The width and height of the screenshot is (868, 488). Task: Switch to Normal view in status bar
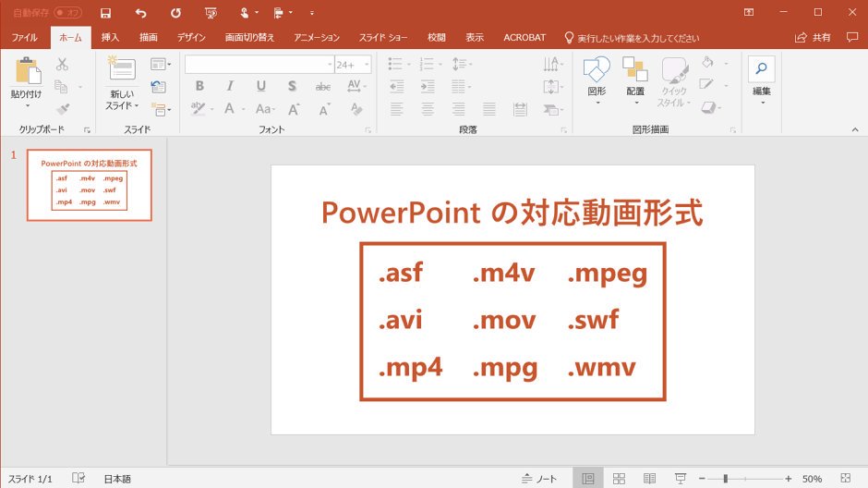coord(588,478)
